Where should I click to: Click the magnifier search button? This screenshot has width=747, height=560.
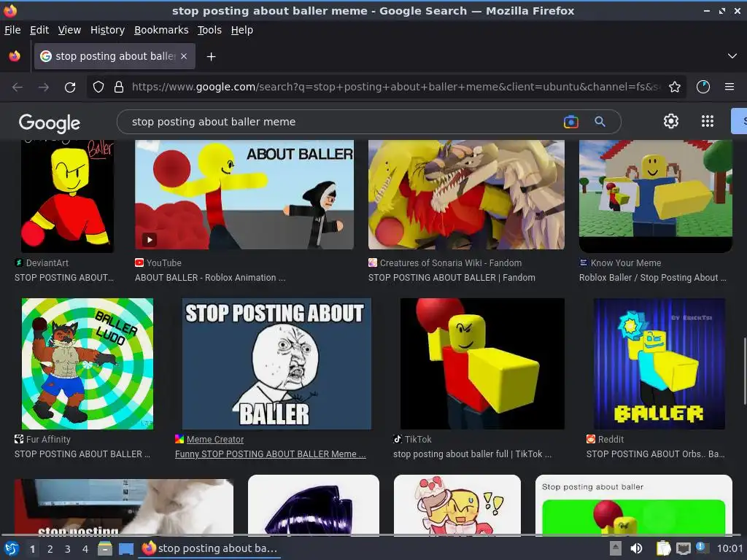pyautogui.click(x=600, y=122)
